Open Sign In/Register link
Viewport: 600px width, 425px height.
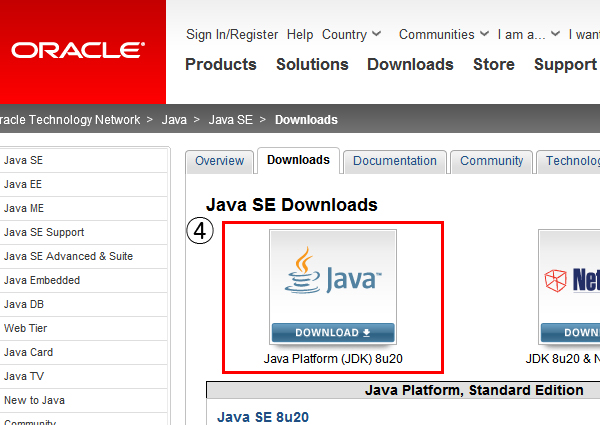click(232, 34)
